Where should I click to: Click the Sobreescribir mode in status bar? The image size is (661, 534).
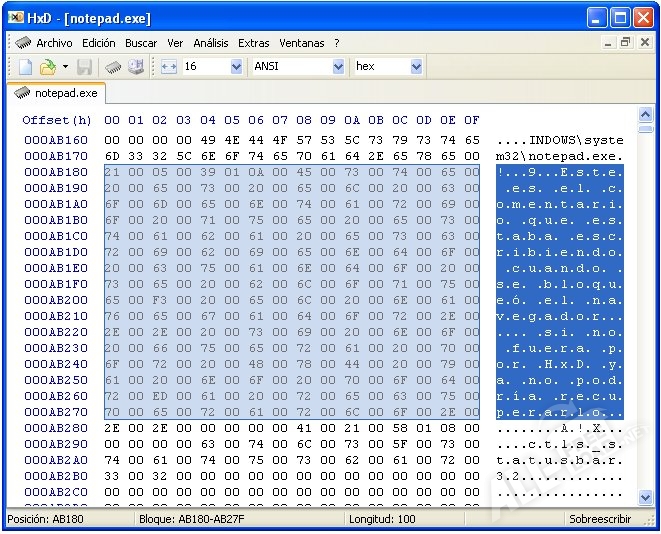click(x=599, y=519)
